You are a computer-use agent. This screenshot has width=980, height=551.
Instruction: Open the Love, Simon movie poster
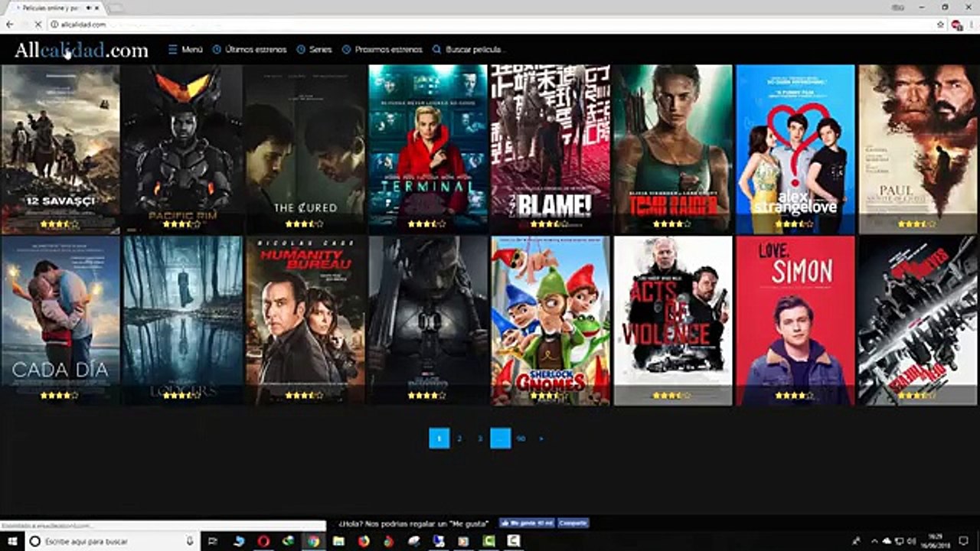tap(795, 321)
